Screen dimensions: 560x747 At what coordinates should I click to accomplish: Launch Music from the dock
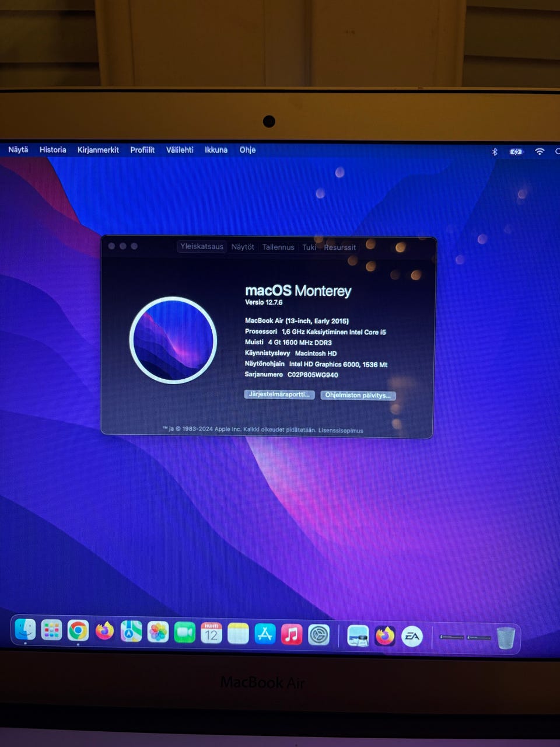[292, 634]
